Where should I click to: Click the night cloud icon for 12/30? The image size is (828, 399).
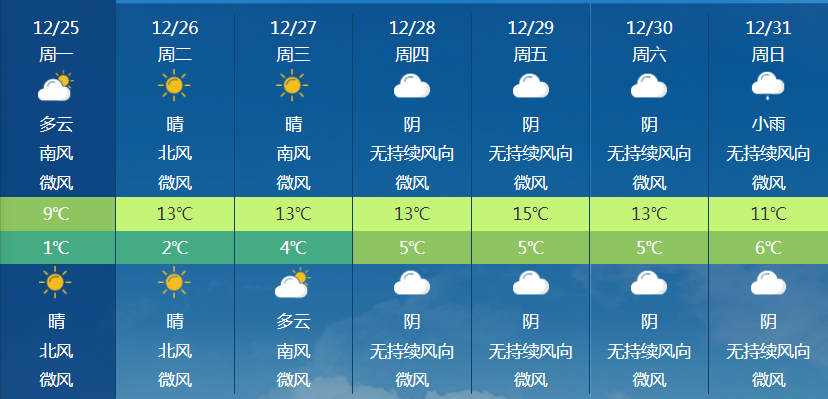(649, 282)
